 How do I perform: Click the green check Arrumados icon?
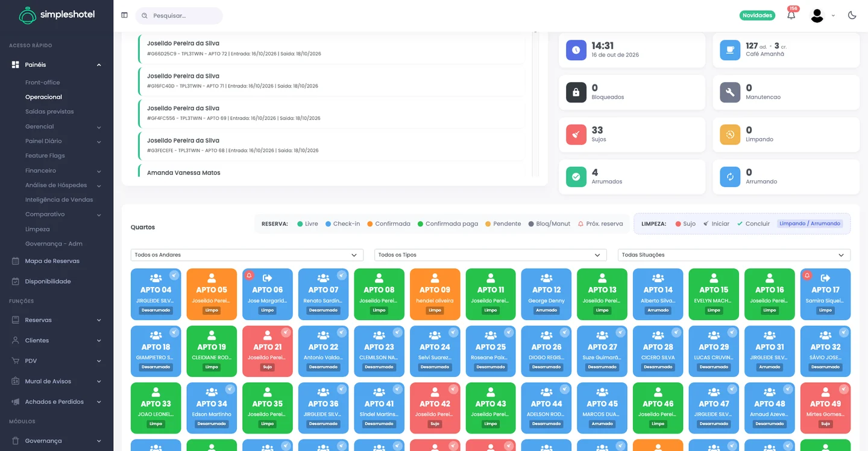point(576,177)
